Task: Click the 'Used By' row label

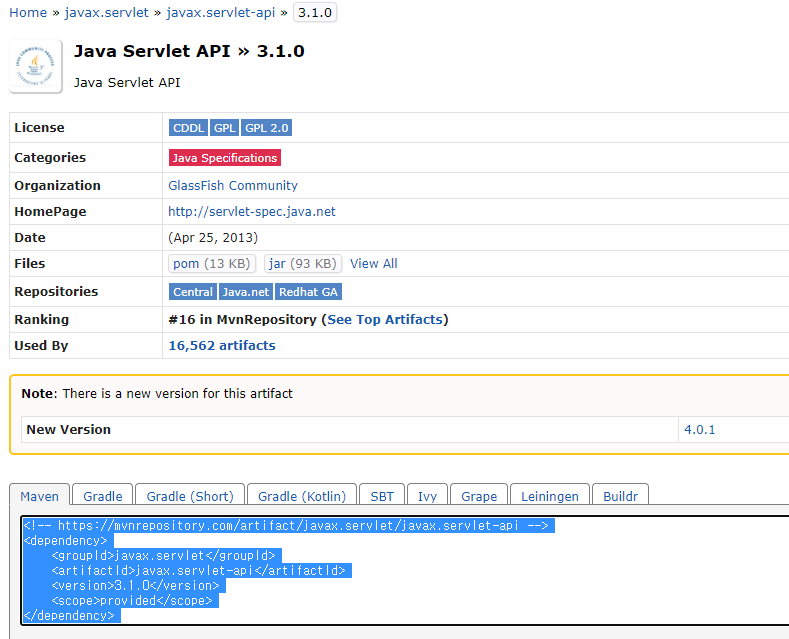Action: pos(41,346)
